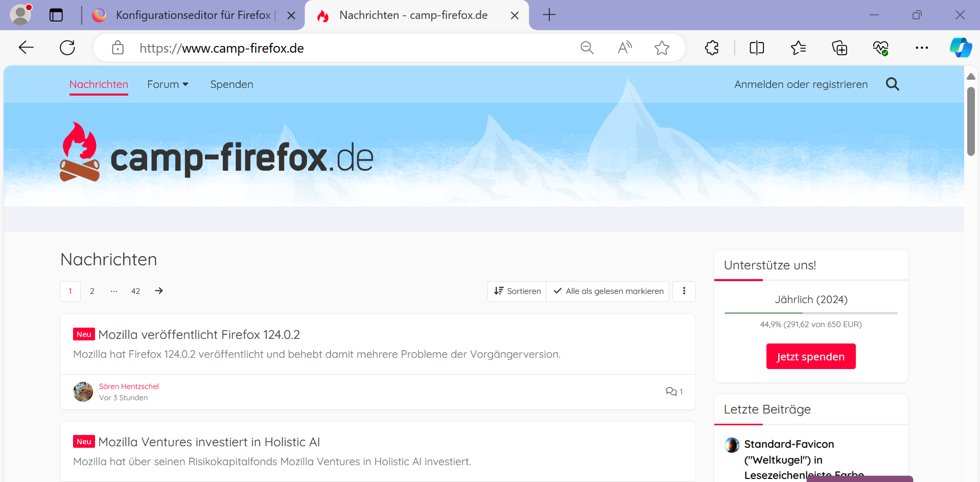The width and height of the screenshot is (980, 482).
Task: Click Anmelden oder registrieren
Action: coord(801,84)
